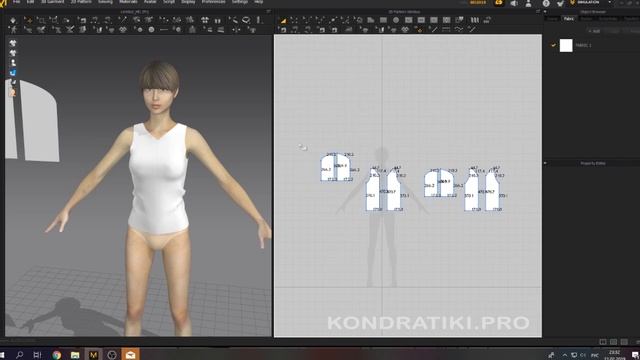Open the Avatar menu
The height and width of the screenshot is (360, 640).
point(150,2)
